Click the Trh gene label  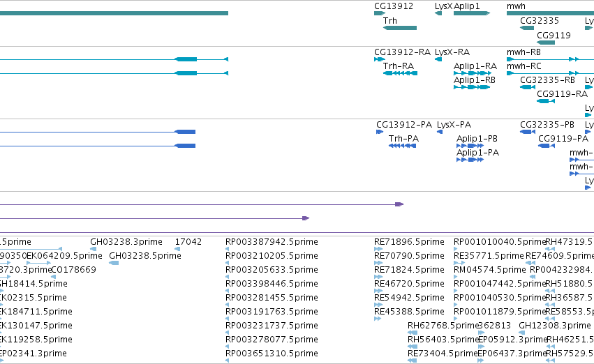(x=389, y=21)
